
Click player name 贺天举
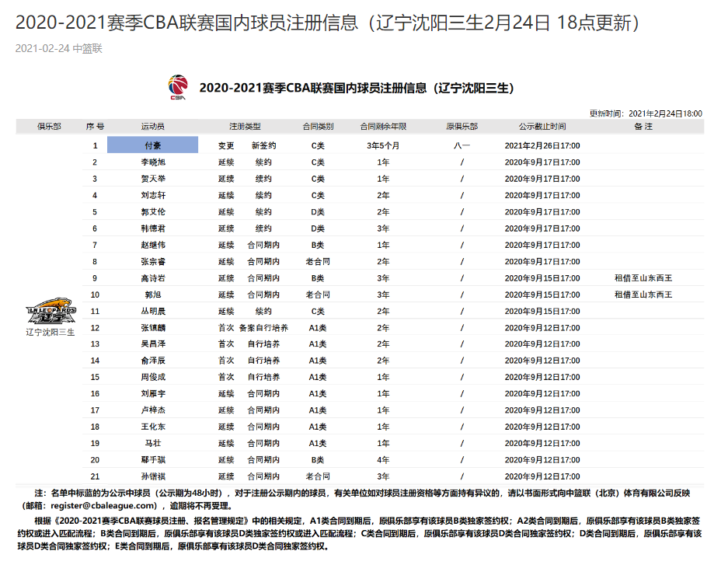pos(153,179)
